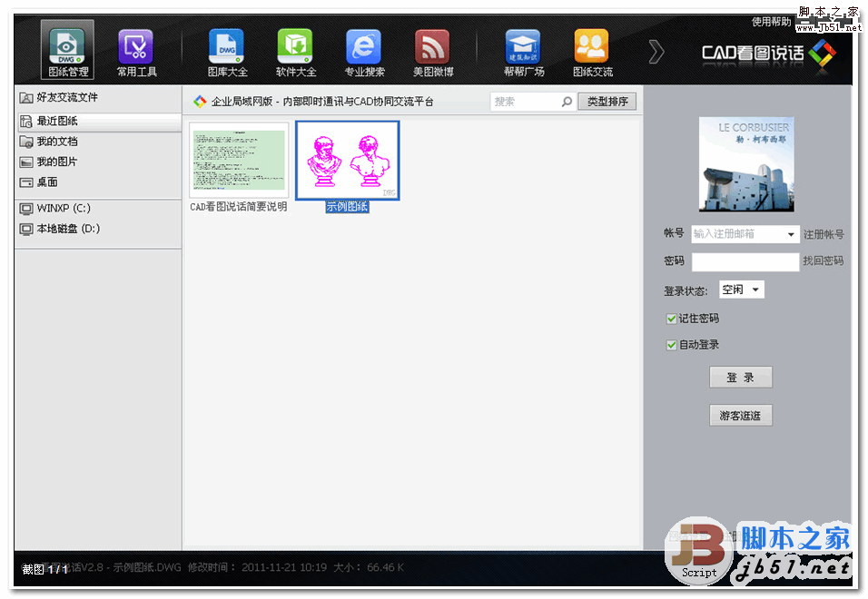Screen dimensions: 868x599
Task: Focus the 密码 password field
Action: (x=745, y=261)
